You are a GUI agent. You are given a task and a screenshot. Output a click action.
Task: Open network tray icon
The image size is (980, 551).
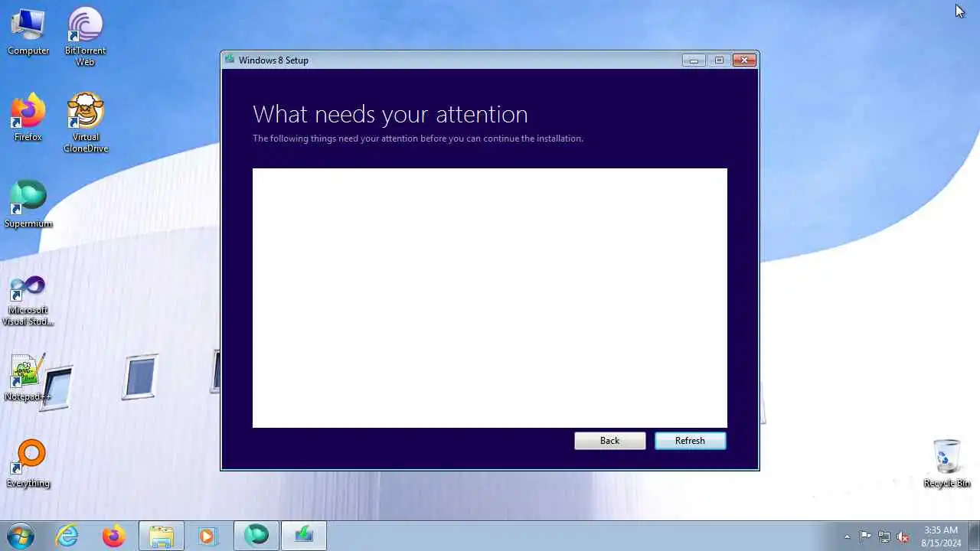point(884,536)
